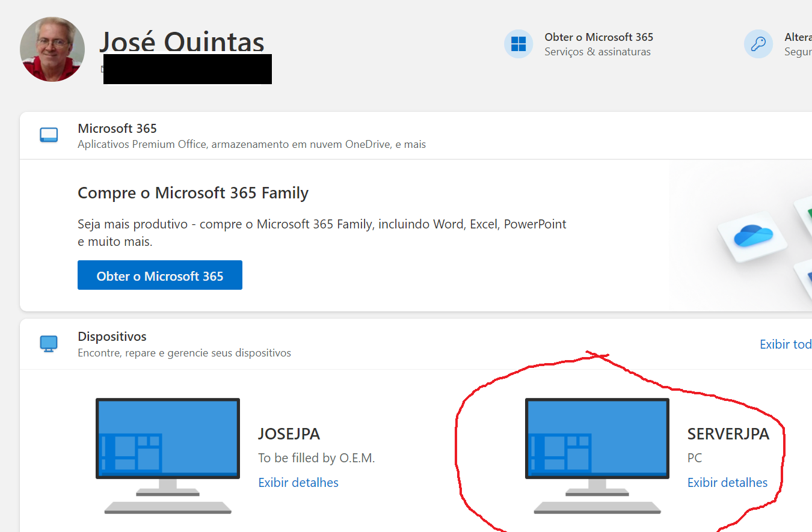Select the JOSEJPA computer icon
This screenshot has width=812, height=532.
click(x=168, y=456)
